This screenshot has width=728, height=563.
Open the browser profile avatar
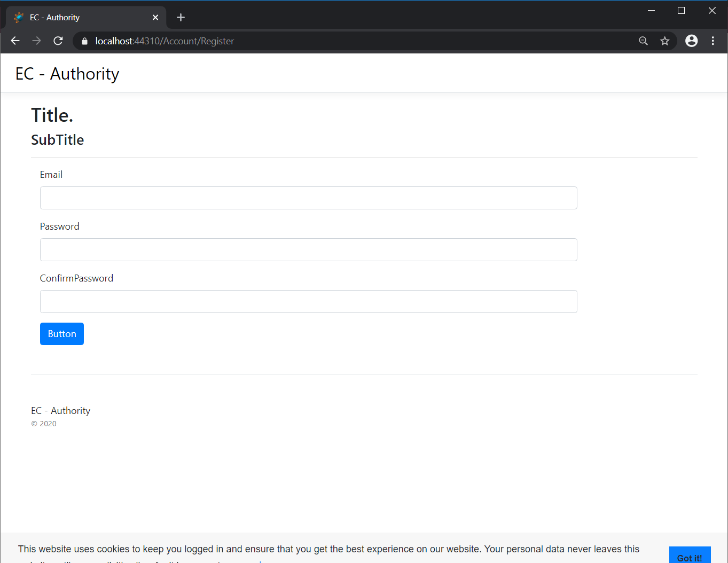[691, 41]
